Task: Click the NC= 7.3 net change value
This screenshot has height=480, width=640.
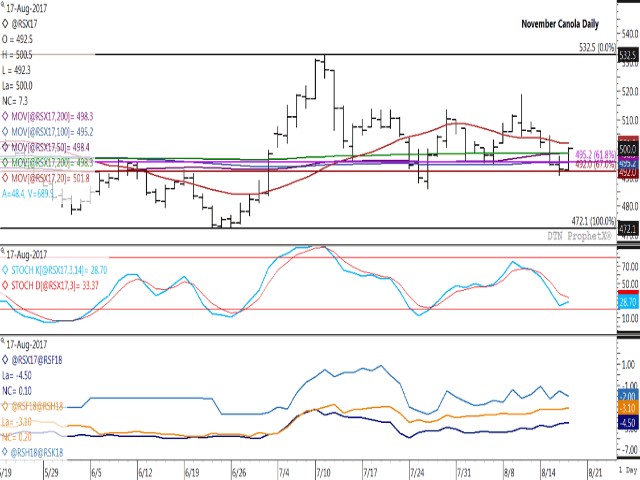Action: [15, 101]
